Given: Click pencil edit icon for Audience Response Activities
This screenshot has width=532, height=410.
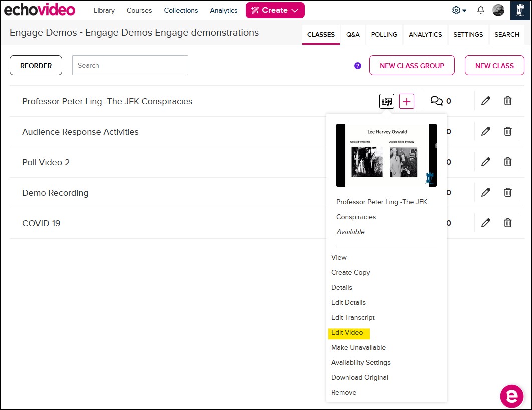Looking at the screenshot, I should 485,132.
